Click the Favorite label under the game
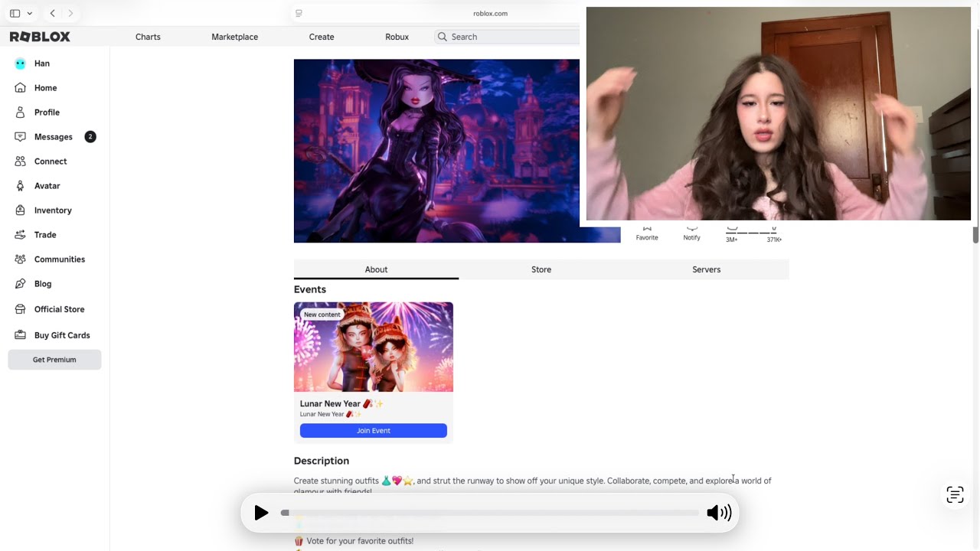The image size is (980, 551). point(647,238)
